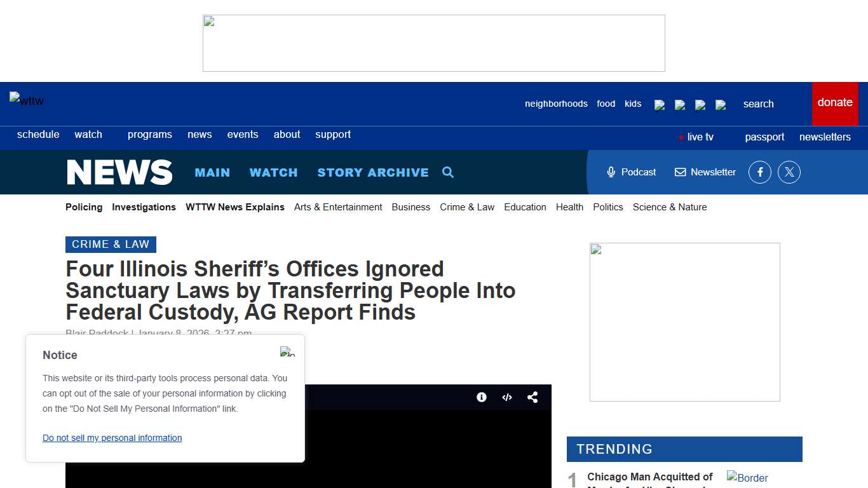This screenshot has height=488, width=868.
Task: Click the red donate button
Action: (x=834, y=102)
